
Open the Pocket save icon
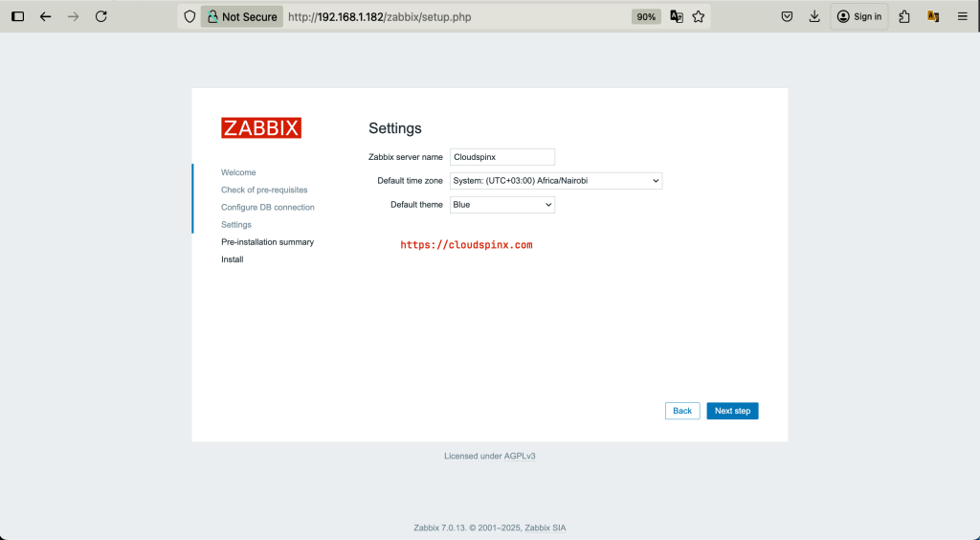pyautogui.click(x=787, y=17)
